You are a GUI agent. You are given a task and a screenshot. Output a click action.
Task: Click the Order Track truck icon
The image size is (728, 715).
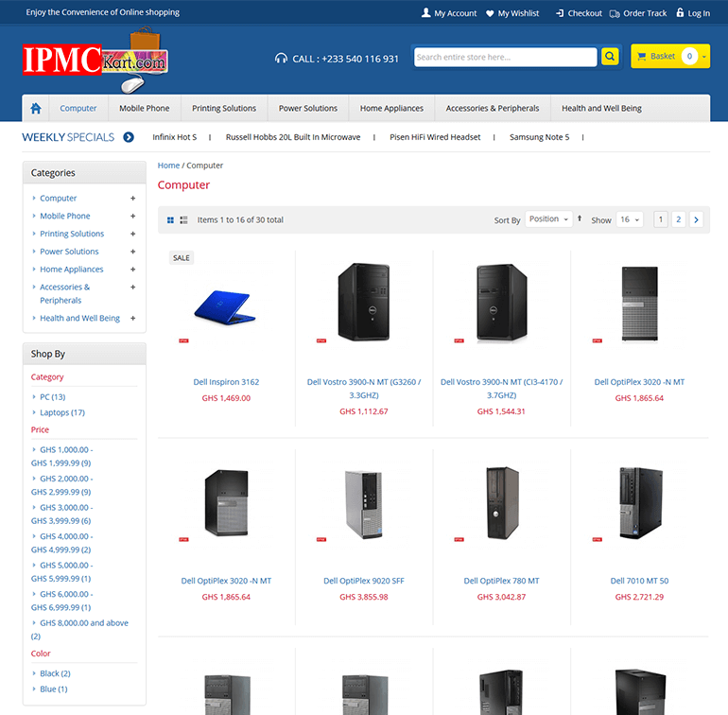tap(615, 13)
